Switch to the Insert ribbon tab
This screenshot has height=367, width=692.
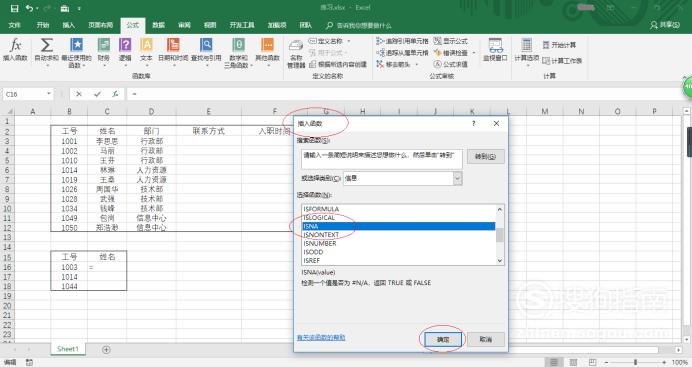[68, 25]
